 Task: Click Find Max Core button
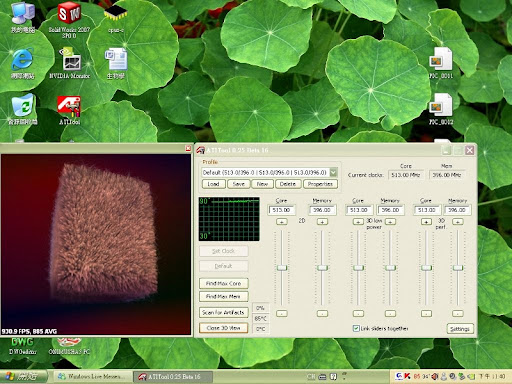click(x=224, y=283)
